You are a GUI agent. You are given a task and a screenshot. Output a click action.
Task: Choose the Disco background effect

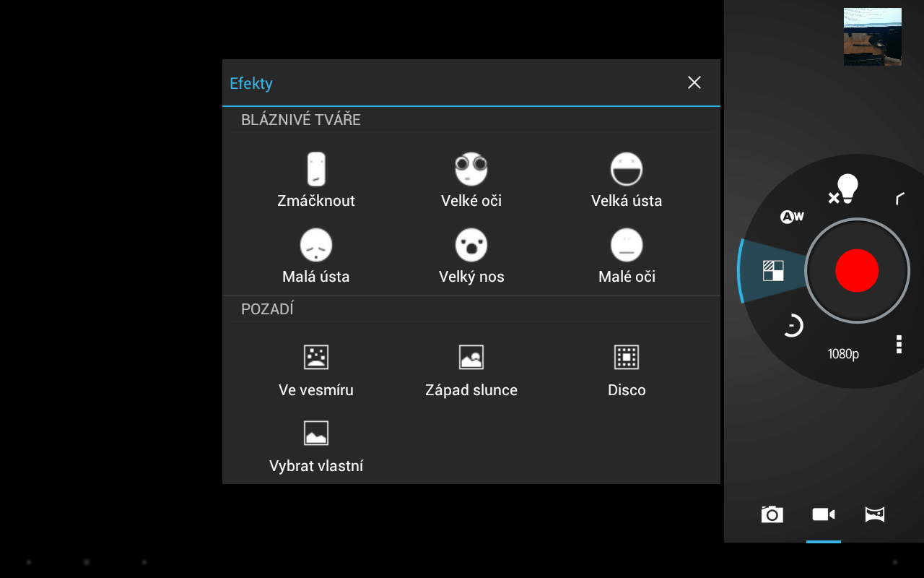(x=627, y=369)
